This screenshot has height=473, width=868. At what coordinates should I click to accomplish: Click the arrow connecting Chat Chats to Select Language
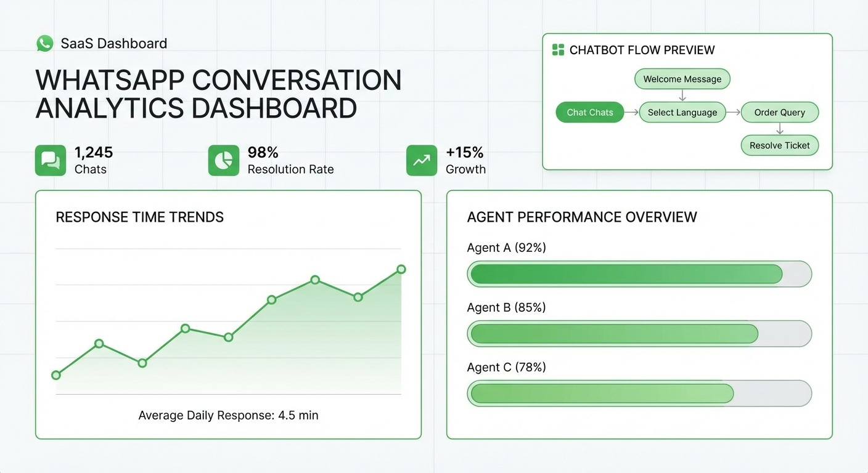point(633,112)
